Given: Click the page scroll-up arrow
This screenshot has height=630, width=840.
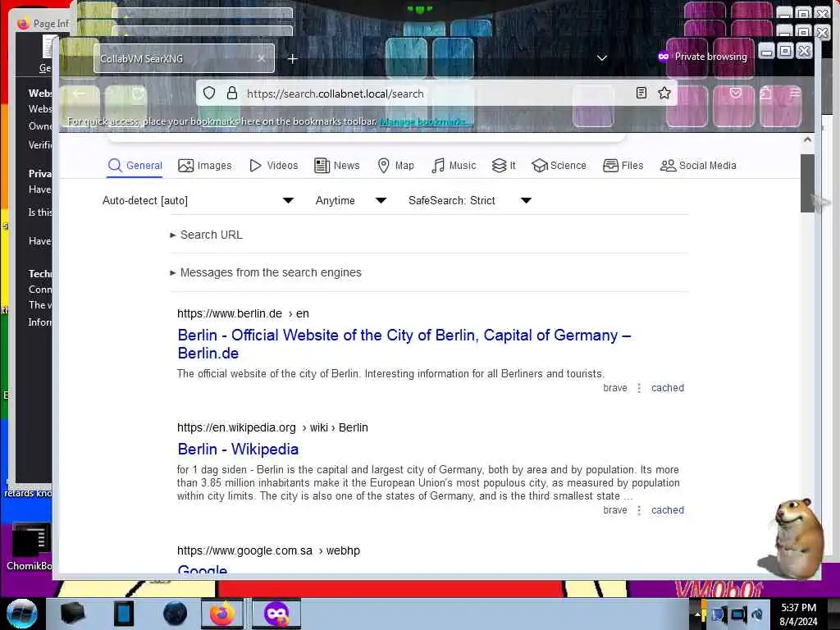Looking at the screenshot, I should (x=807, y=139).
